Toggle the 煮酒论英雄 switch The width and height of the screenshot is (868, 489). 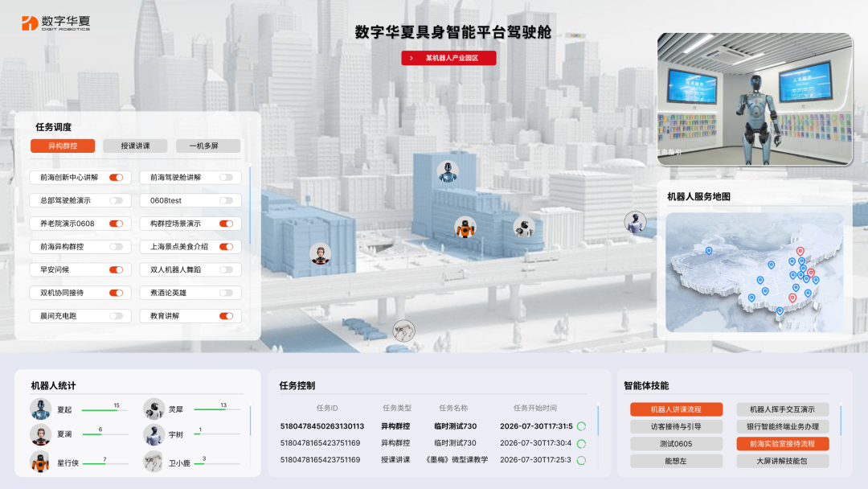[226, 293]
